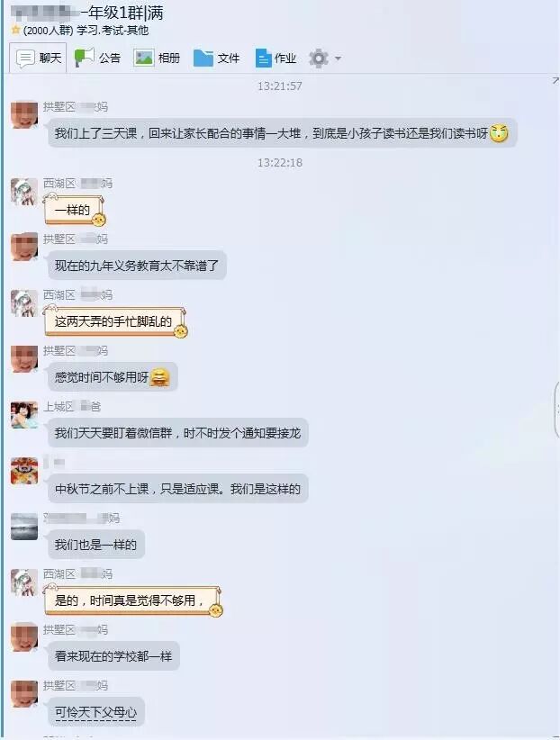Click the arrow at top right of chat
This screenshot has width=560, height=740.
point(555,81)
